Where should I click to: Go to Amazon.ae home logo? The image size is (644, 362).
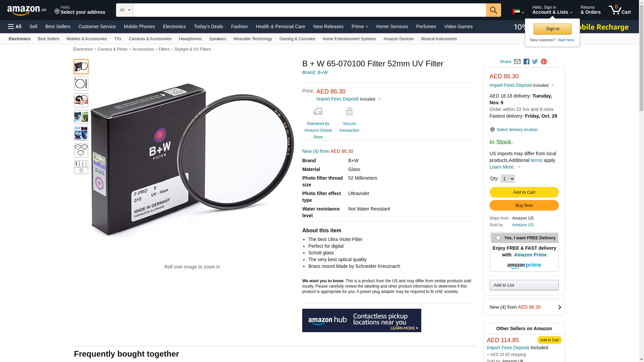27,10
